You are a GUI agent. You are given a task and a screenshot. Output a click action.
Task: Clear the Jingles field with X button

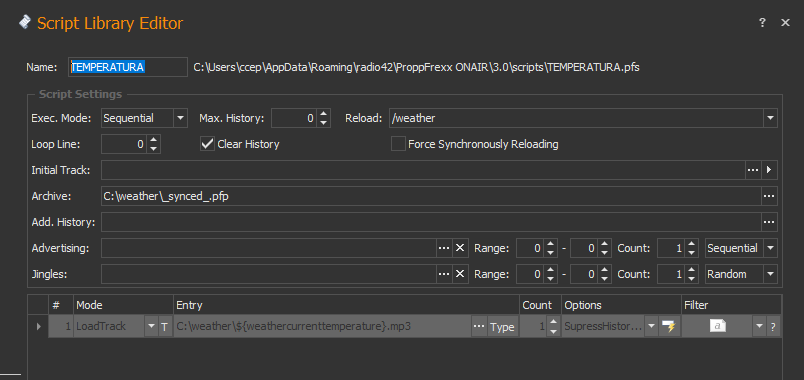(x=459, y=274)
